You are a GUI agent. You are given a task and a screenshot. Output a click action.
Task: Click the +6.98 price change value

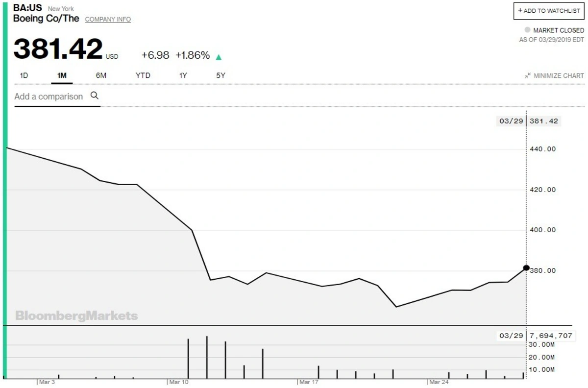[155, 55]
